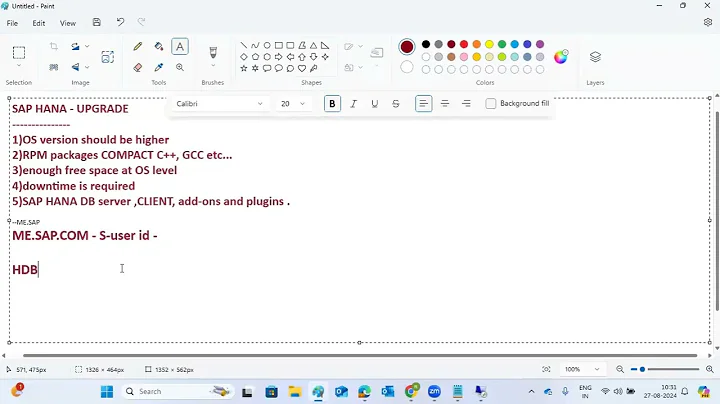Undo the last action
Screen dimensions: 720x404
120,22
